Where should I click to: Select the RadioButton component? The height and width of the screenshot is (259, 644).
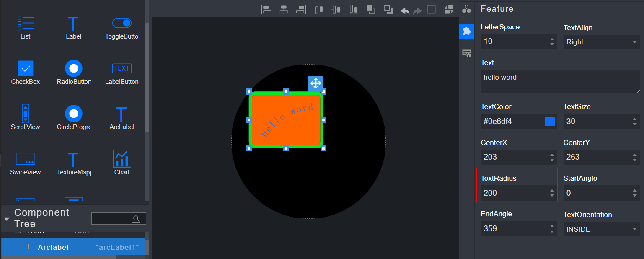coord(73,73)
